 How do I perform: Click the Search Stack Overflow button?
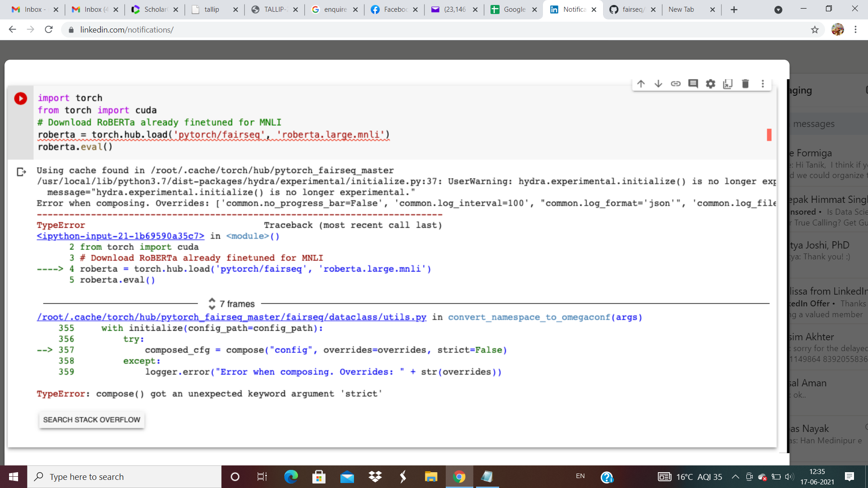coord(91,419)
